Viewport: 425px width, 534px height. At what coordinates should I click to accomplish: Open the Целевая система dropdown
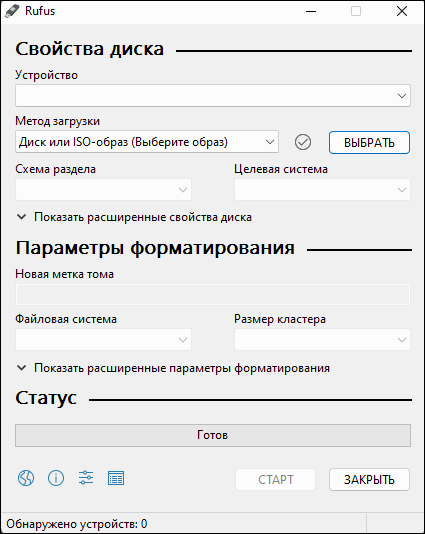(x=322, y=190)
